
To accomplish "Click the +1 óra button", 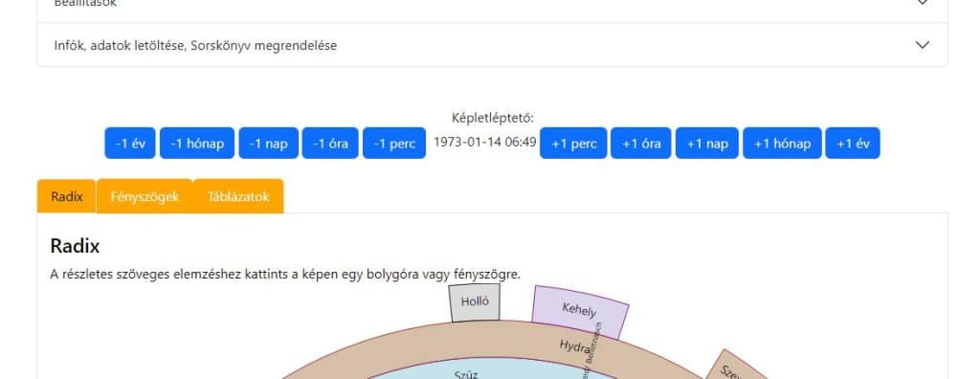I will 640,144.
